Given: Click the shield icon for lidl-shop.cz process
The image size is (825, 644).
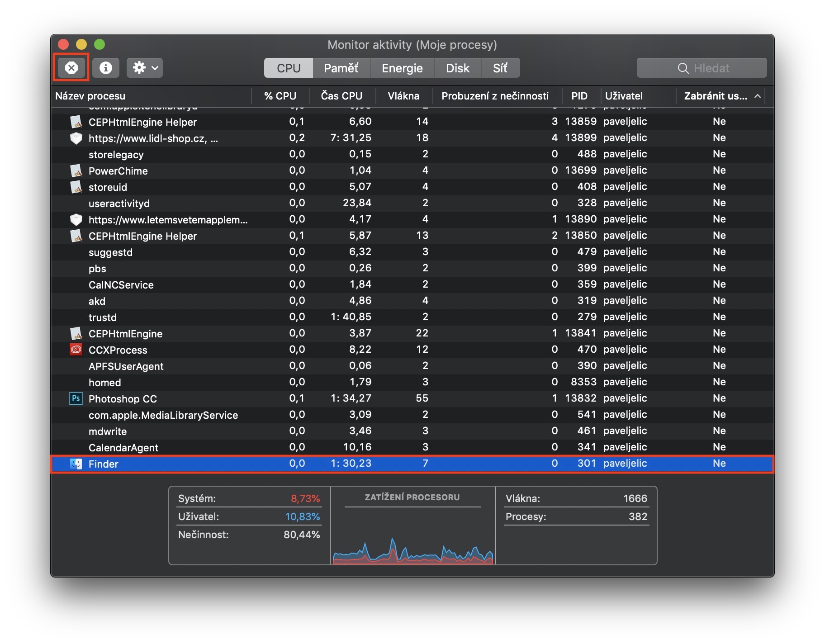Looking at the screenshot, I should point(76,138).
